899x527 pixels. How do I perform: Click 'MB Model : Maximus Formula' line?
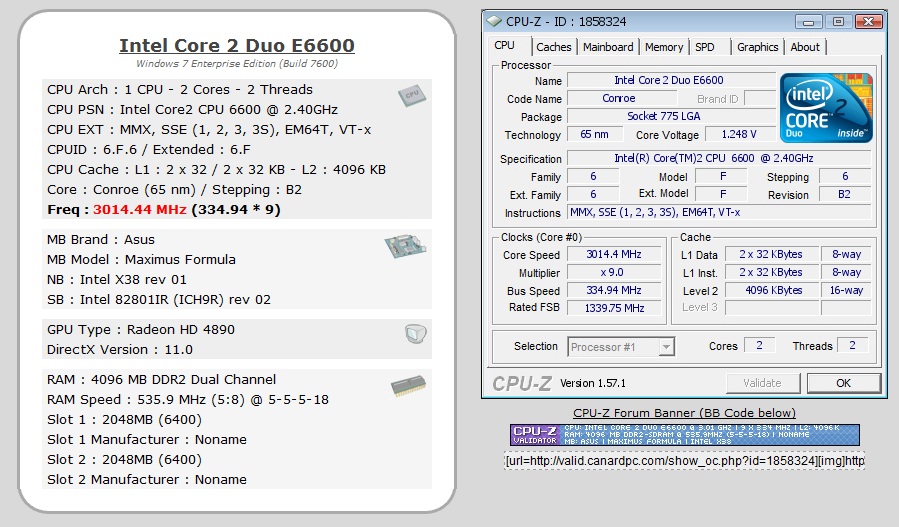[141, 260]
